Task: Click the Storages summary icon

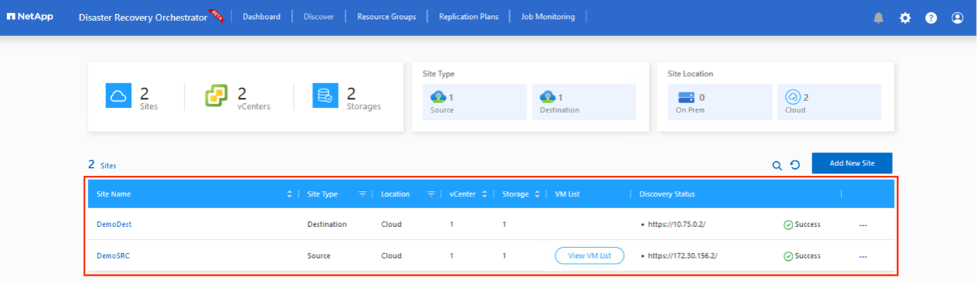Action: pyautogui.click(x=325, y=95)
